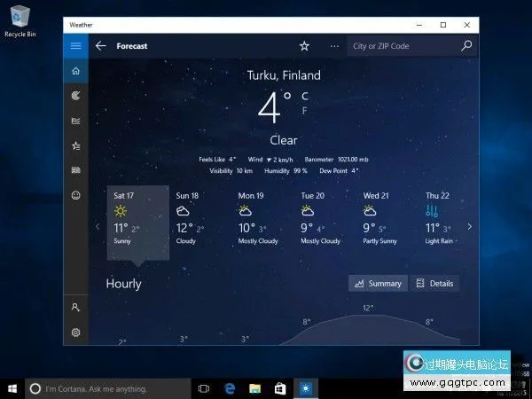This screenshot has height=399, width=532.
Task: Open the Maps radar sidebar icon
Action: 75,96
